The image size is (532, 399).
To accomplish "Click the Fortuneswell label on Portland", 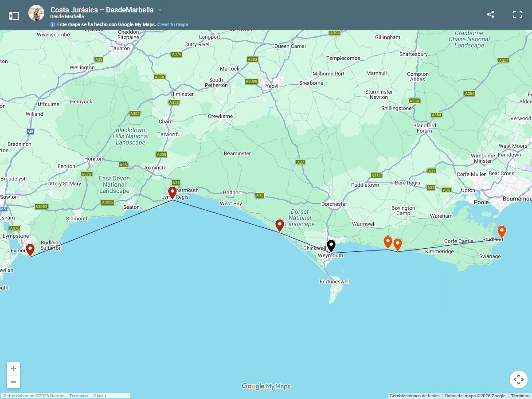I will pos(335,282).
